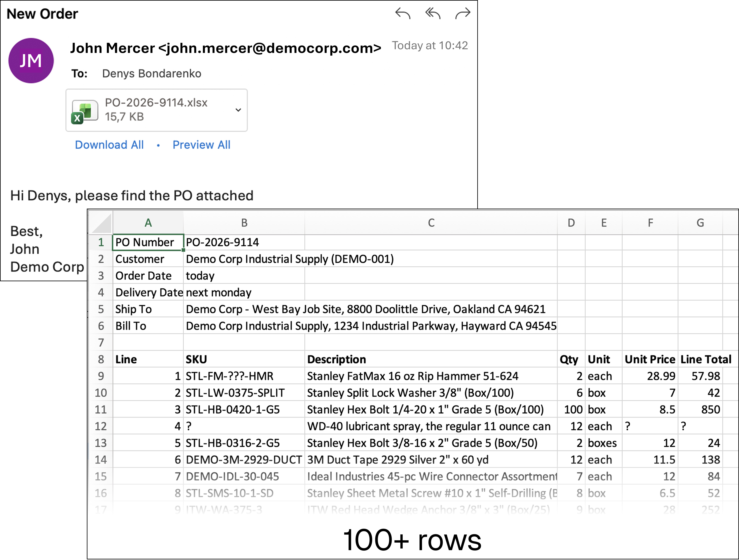Click line total cell 57.98
Image resolution: width=739 pixels, height=560 pixels.
[700, 376]
